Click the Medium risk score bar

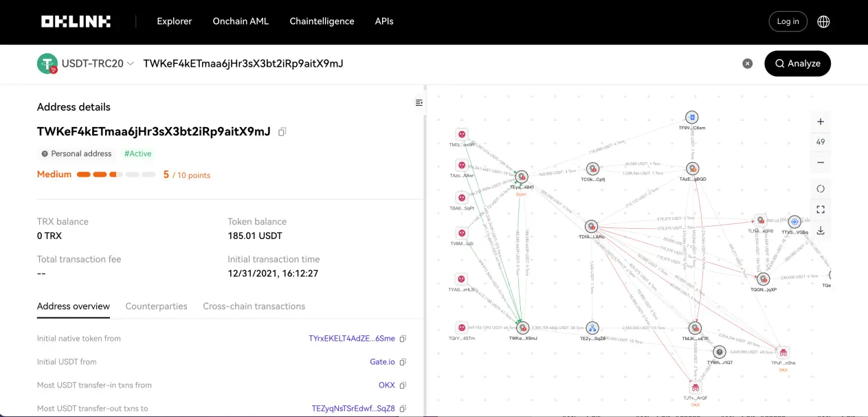(116, 174)
